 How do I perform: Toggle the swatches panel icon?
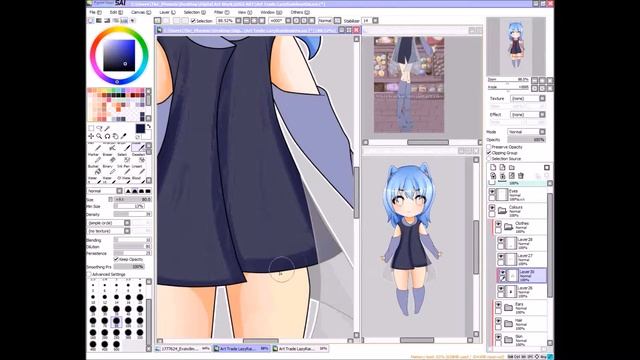tap(124, 20)
